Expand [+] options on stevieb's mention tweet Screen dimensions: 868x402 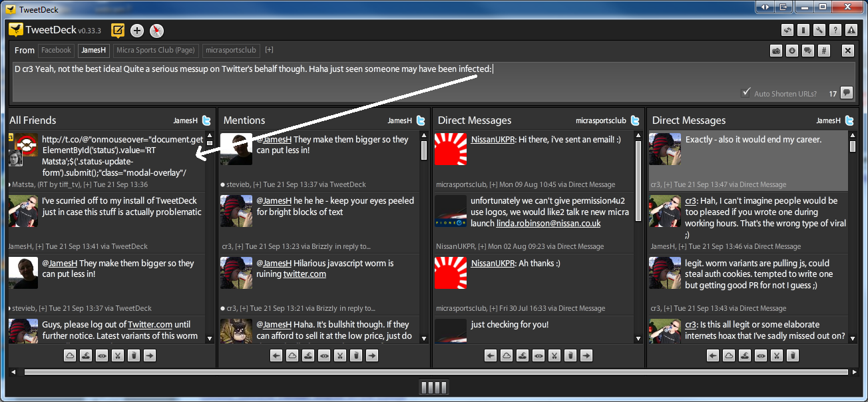pyautogui.click(x=258, y=184)
